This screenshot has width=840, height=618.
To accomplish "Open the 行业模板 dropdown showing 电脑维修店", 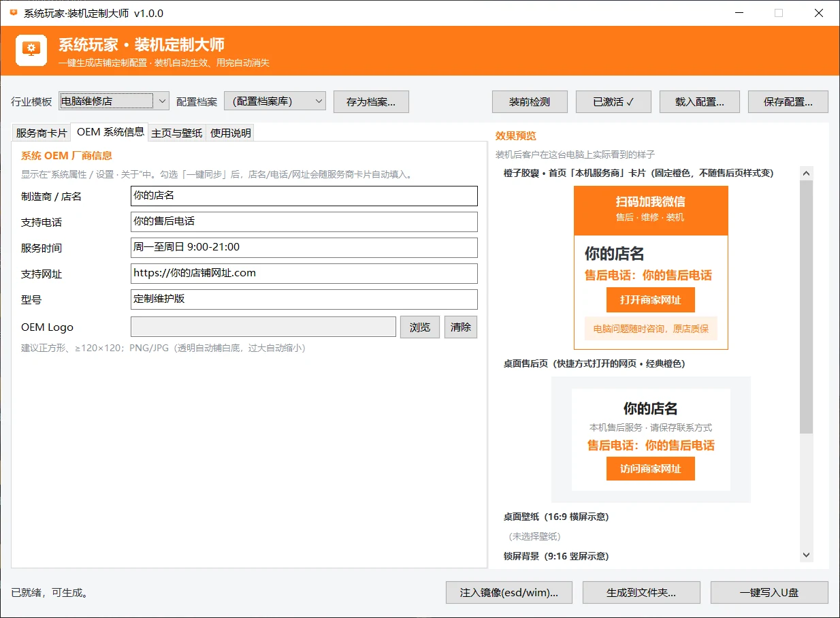I will coord(114,101).
